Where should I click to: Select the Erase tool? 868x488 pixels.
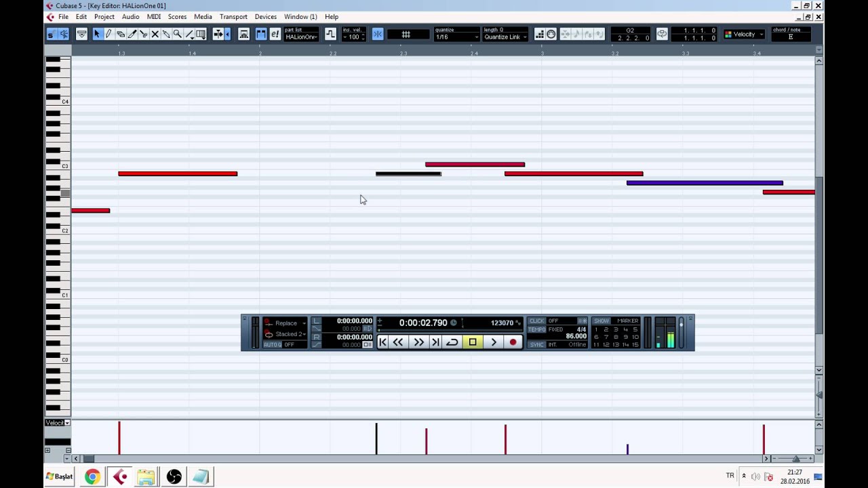click(x=120, y=34)
